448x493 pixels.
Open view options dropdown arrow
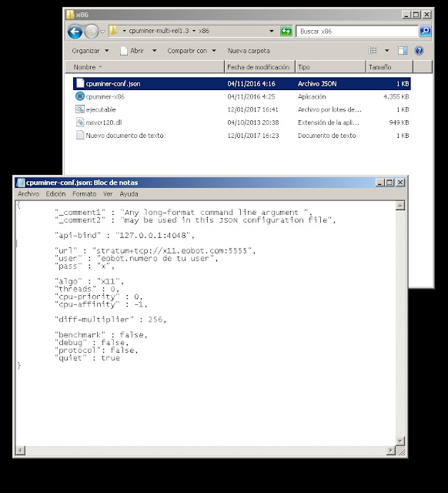386,51
